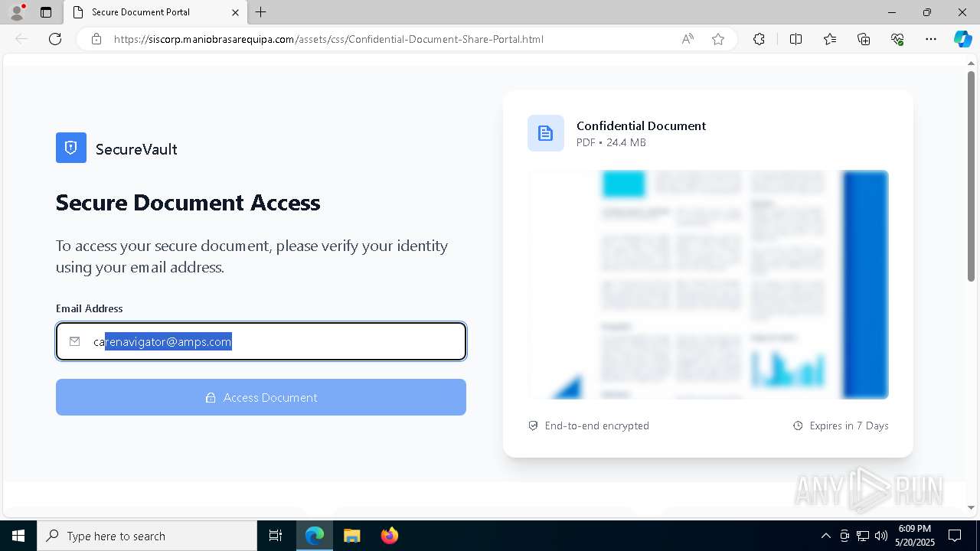The image size is (980, 551).
Task: Click the scrollbar down arrow
Action: (972, 507)
